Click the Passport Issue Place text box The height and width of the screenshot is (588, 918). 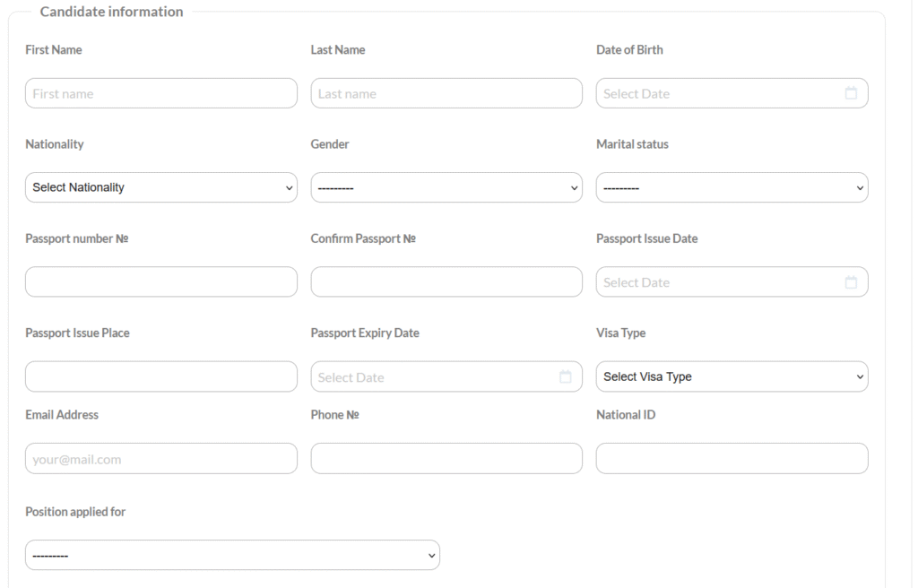(161, 376)
